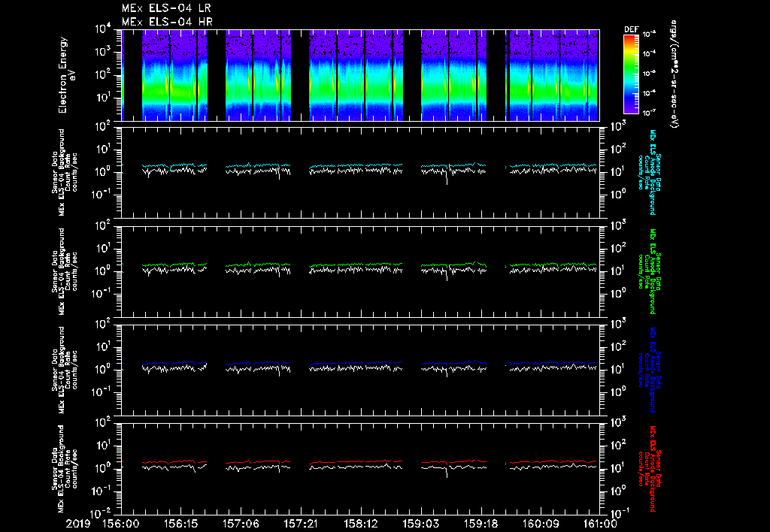This screenshot has height=532, width=770.
Task: Click the "DEF" label above the color bar
Action: tap(631, 29)
